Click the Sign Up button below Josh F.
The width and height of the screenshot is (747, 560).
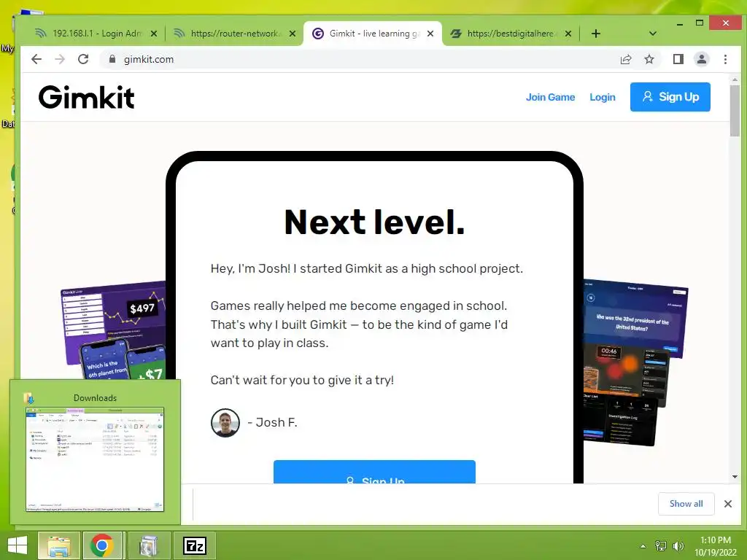tap(374, 472)
